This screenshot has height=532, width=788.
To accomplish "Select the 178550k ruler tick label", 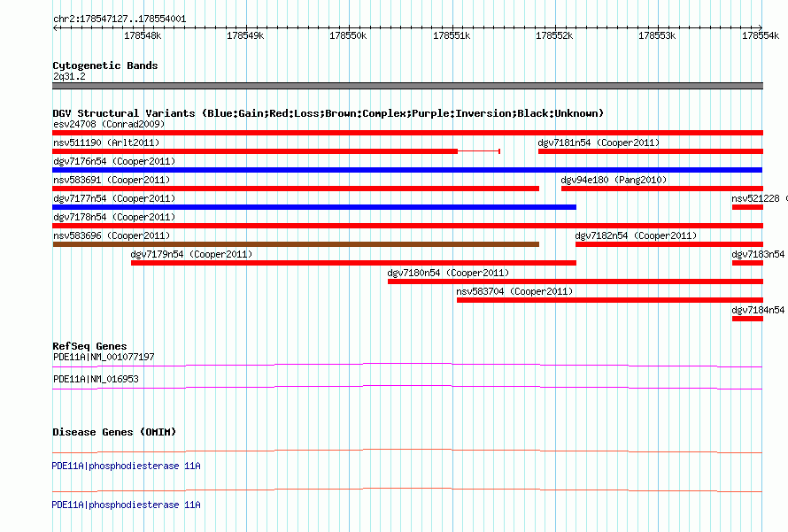I will (x=348, y=35).
